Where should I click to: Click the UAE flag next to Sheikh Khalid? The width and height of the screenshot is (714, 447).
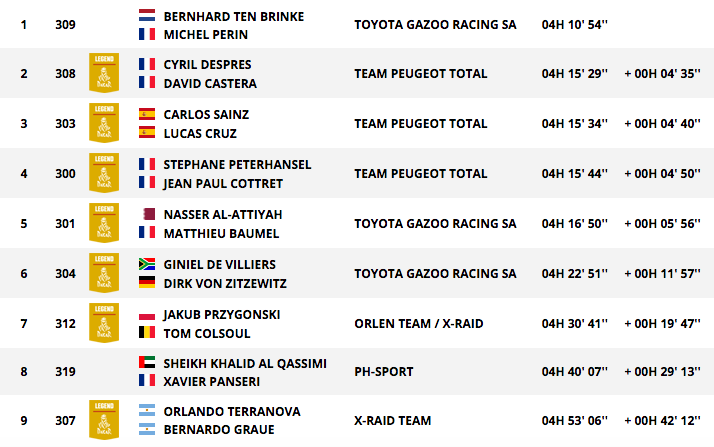coord(147,362)
